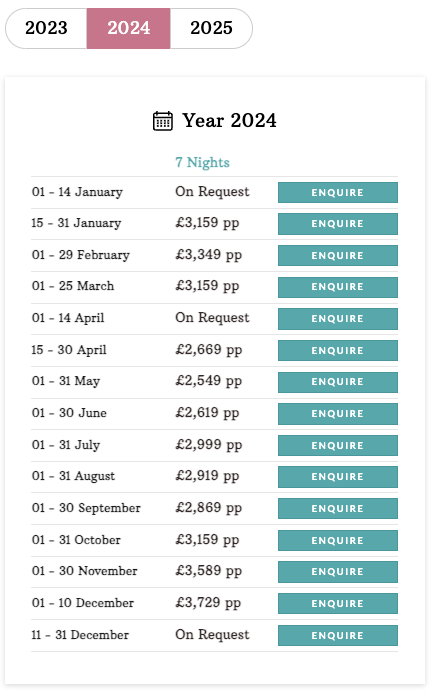The image size is (438, 692).
Task: Enquire about 01 - 31 October dates
Action: pos(338,540)
